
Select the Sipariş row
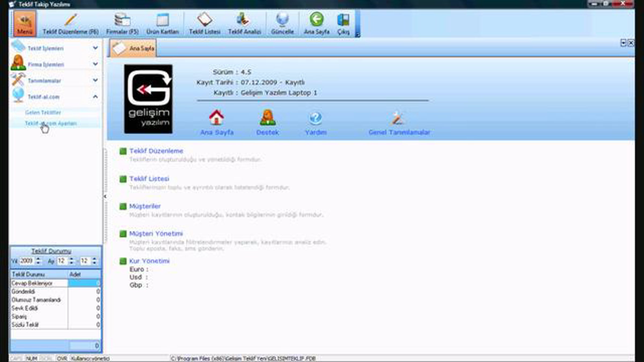[56, 316]
